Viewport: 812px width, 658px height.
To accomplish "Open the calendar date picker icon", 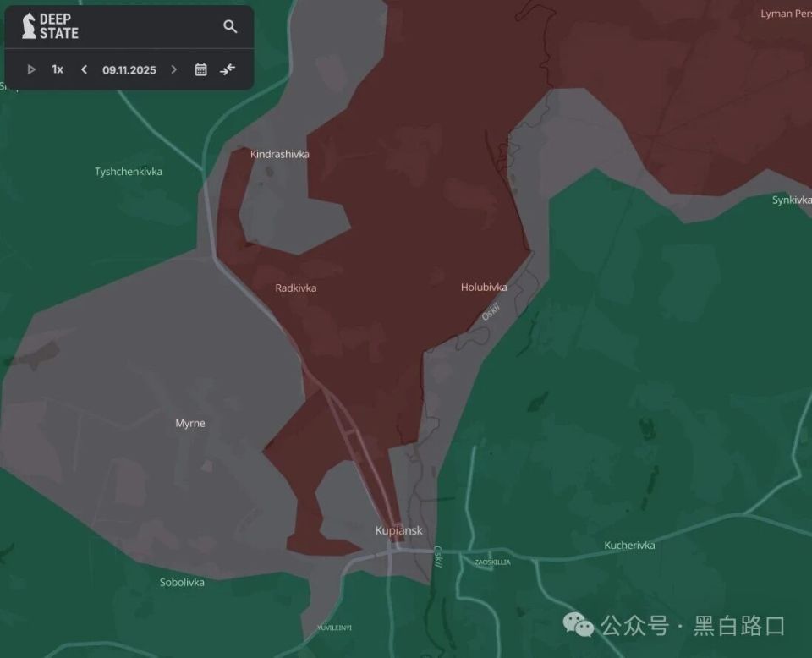I will pos(201,69).
